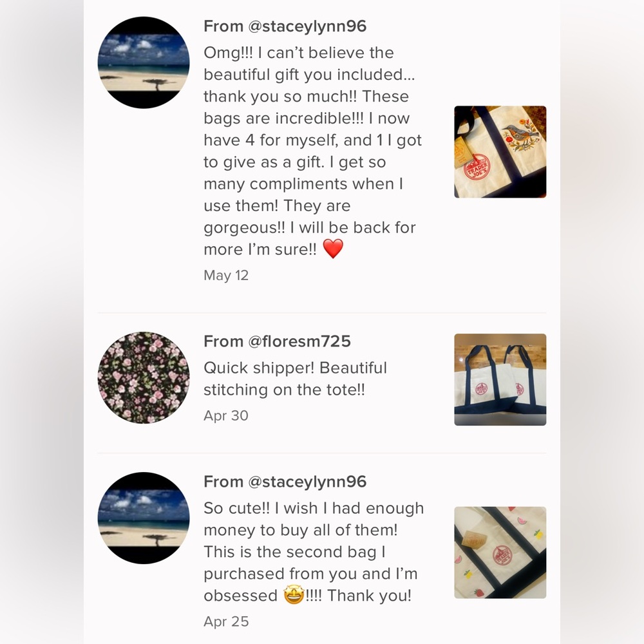The width and height of the screenshot is (644, 644).
Task: Open the fruit-patterned tote bag photo
Action: 500,553
